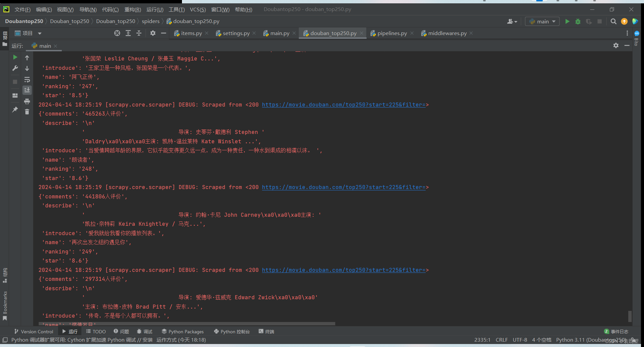This screenshot has height=347, width=644.
Task: Select opened file target icon in project toolbar
Action: pyautogui.click(x=117, y=33)
